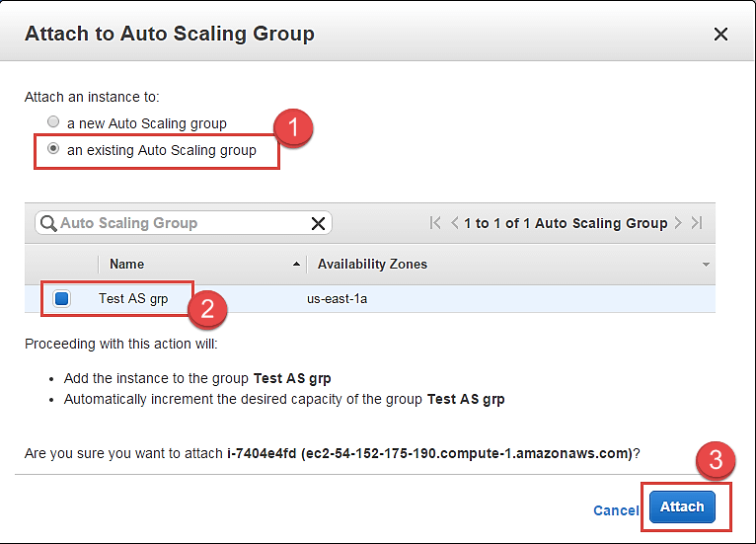Viewport: 756px width, 544px height.
Task: Click the magnifier search icon
Action: pos(48,223)
